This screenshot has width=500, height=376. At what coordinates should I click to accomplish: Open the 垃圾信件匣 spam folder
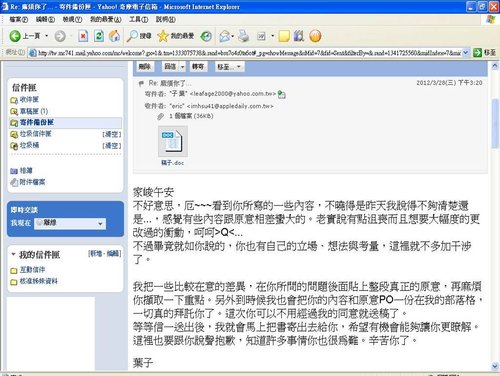[36, 134]
